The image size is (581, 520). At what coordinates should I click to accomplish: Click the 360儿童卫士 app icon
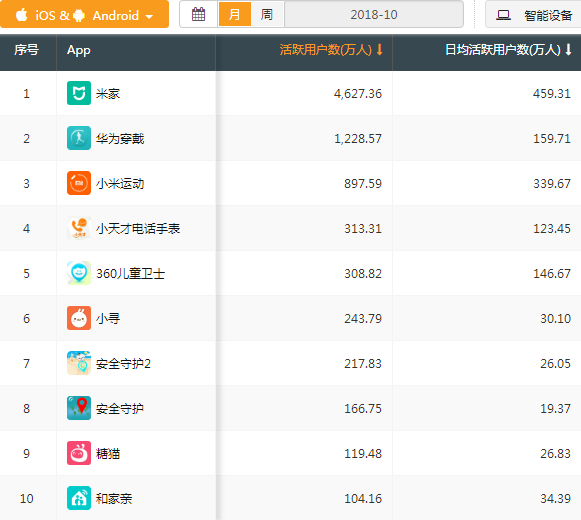coord(79,273)
